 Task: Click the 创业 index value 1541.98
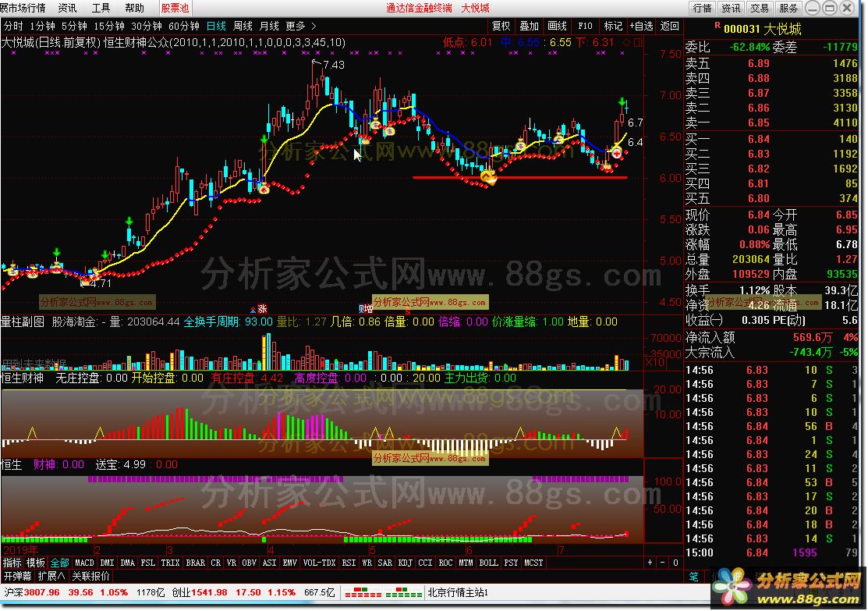tap(209, 593)
